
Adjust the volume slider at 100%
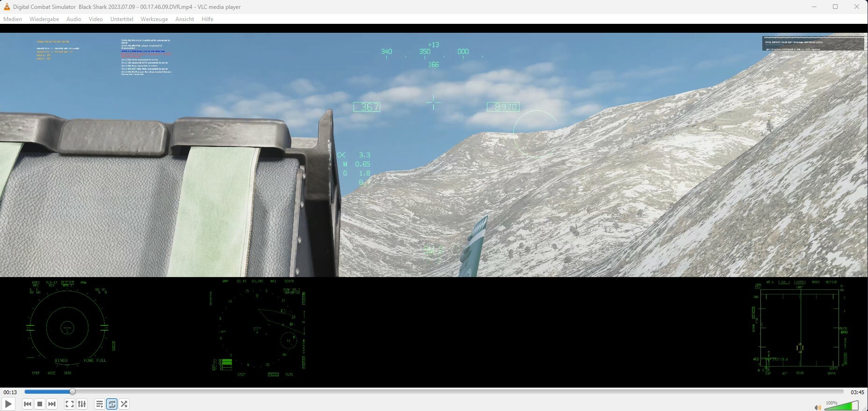(842, 405)
